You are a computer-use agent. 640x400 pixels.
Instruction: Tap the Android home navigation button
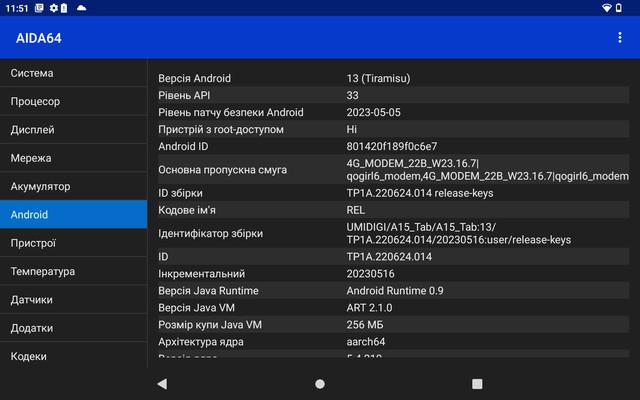320,384
